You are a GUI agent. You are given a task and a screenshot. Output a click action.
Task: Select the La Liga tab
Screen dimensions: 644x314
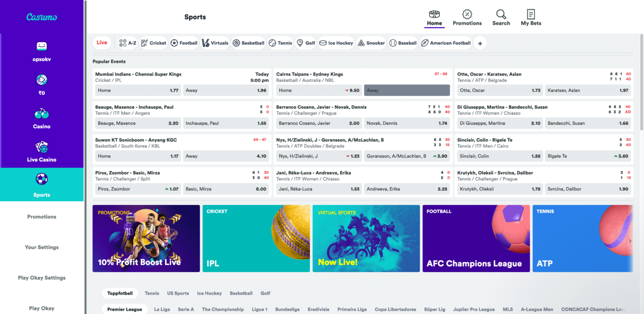click(162, 309)
